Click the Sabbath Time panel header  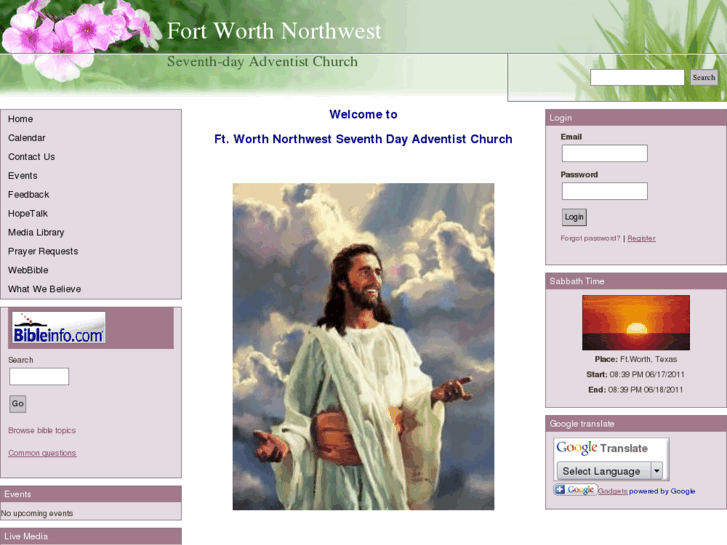636,281
